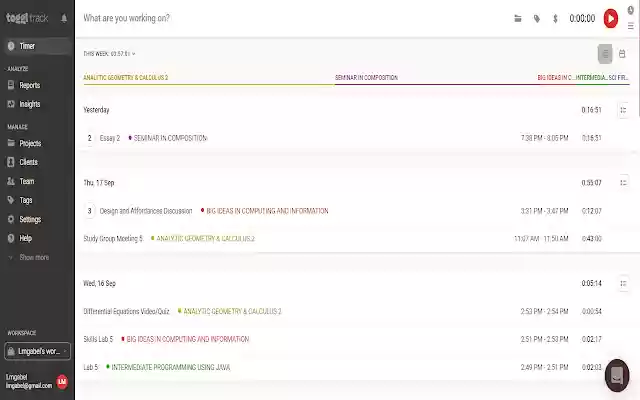Expand the 2 grouped Essay 2 entries
This screenshot has height=400, width=640.
coord(89,138)
